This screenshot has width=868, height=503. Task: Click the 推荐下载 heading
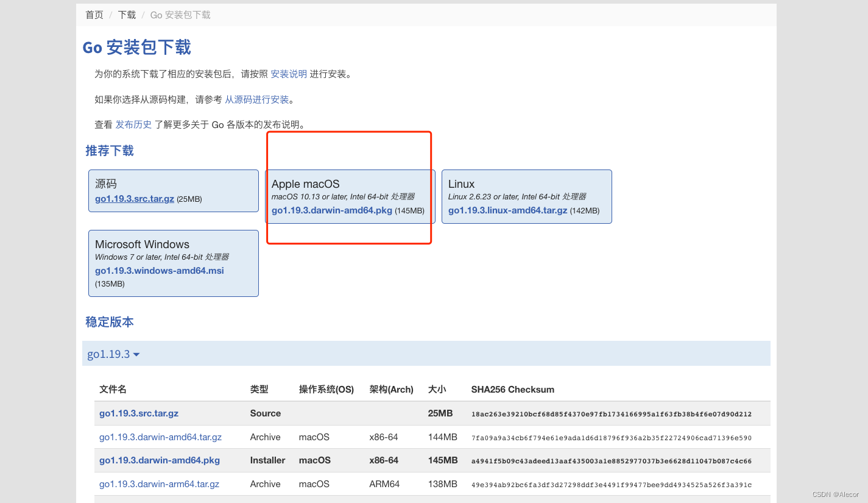pos(110,151)
